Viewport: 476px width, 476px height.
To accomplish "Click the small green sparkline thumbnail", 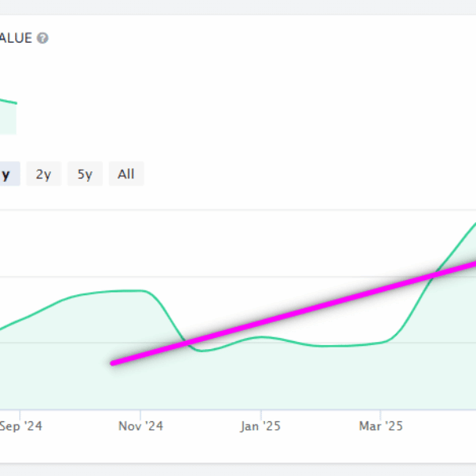I will 8,117.
